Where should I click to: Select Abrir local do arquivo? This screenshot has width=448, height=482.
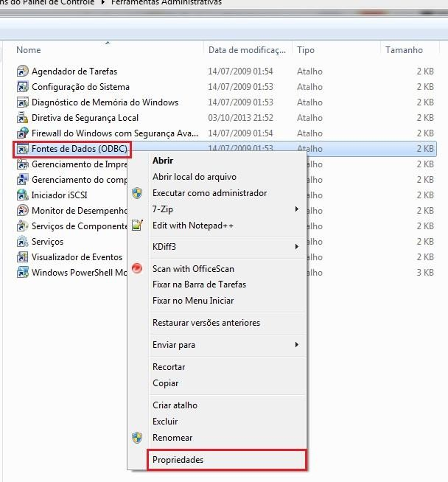click(x=195, y=177)
